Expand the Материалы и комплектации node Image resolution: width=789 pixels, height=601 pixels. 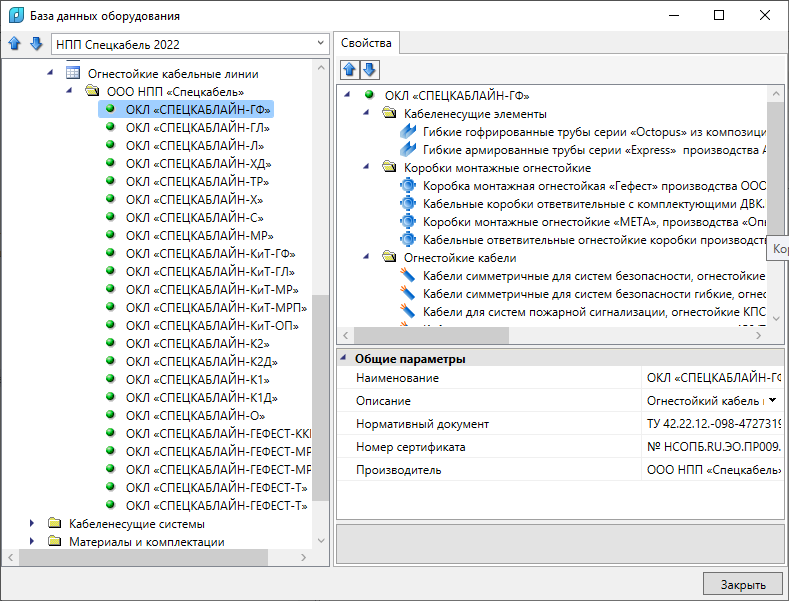pos(32,542)
